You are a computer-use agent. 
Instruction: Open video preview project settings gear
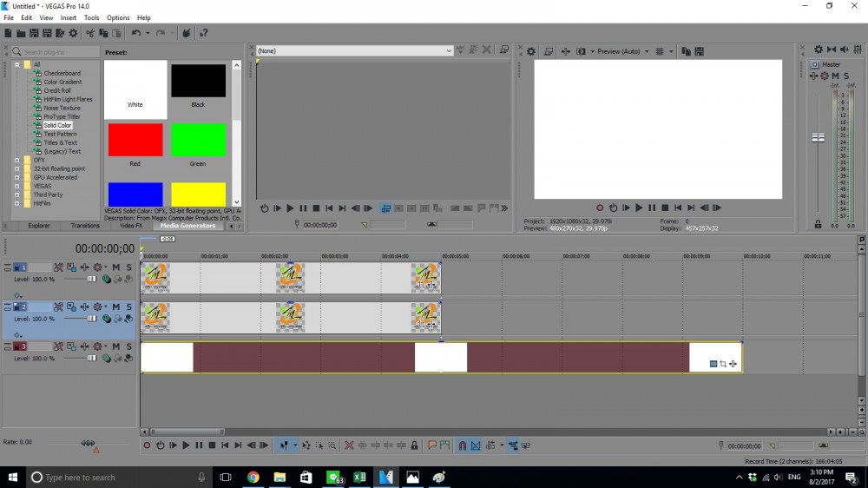pos(531,51)
